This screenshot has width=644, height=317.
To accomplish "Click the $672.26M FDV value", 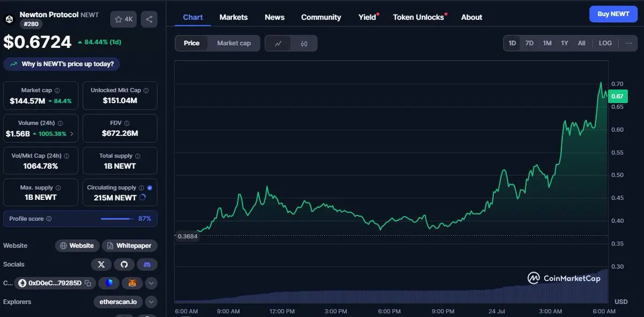I will pyautogui.click(x=120, y=133).
